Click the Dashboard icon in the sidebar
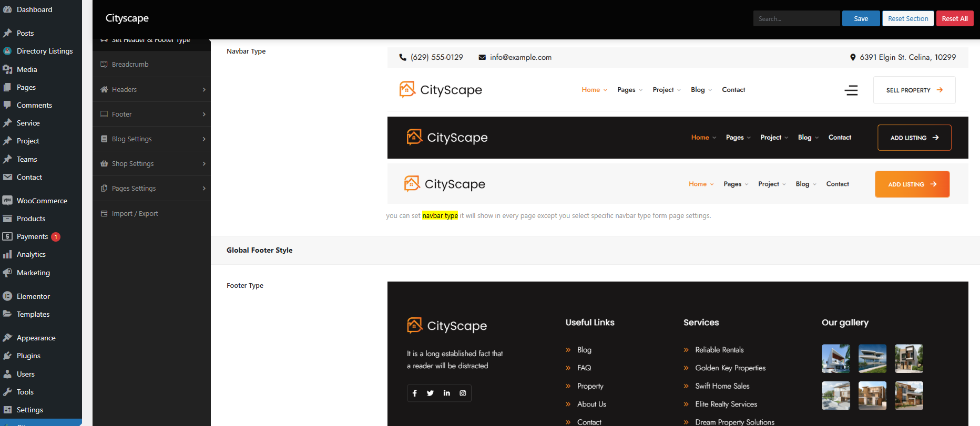 pos(7,9)
